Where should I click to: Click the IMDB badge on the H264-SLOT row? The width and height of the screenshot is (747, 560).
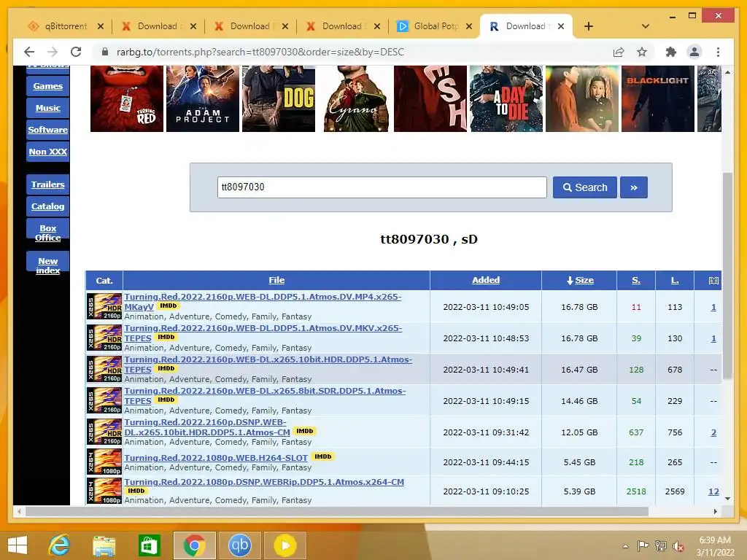point(322,456)
